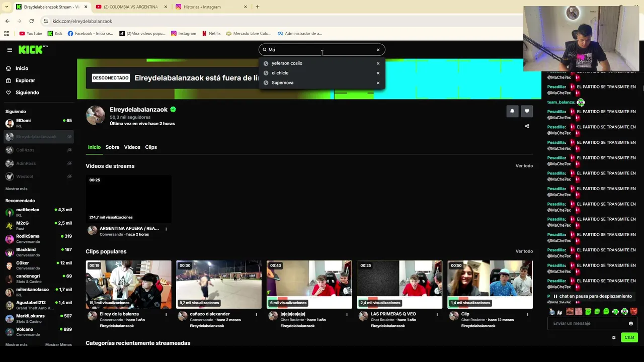Open RodikSama recommended channel

point(38,239)
